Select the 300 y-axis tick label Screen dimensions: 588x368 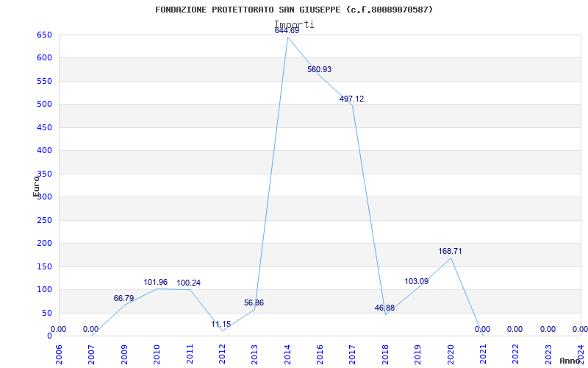(44, 197)
